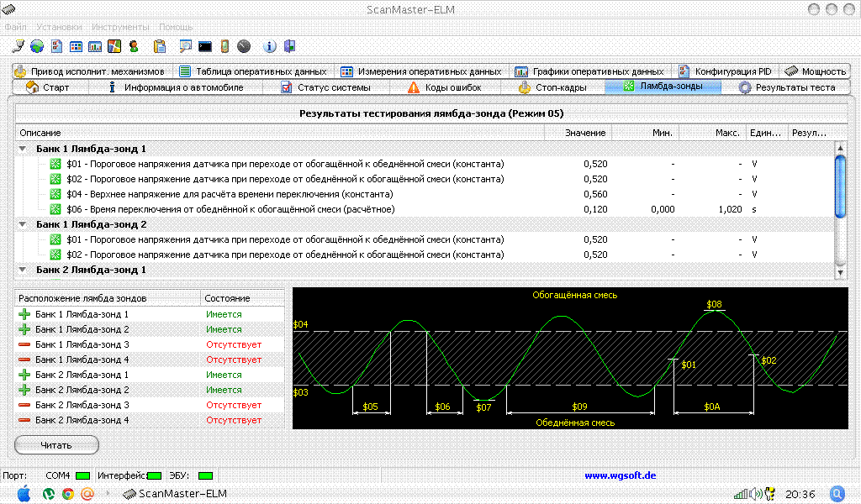The width and height of the screenshot is (861, 504).
Task: Open Chrome from the bottom taskbar
Action: pos(68,494)
